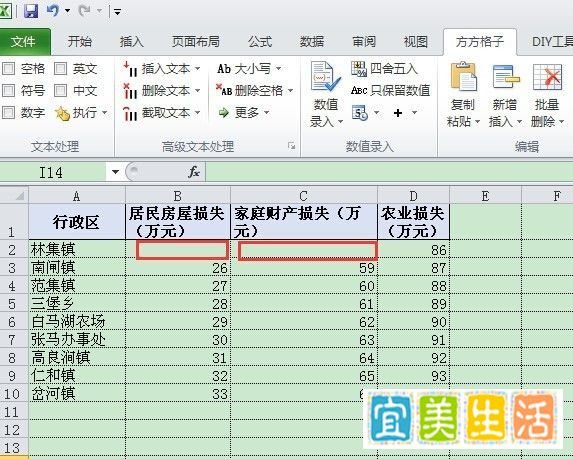Open the Undo history dropdown arrow
Image resolution: width=573 pixels, height=459 pixels.
click(68, 11)
